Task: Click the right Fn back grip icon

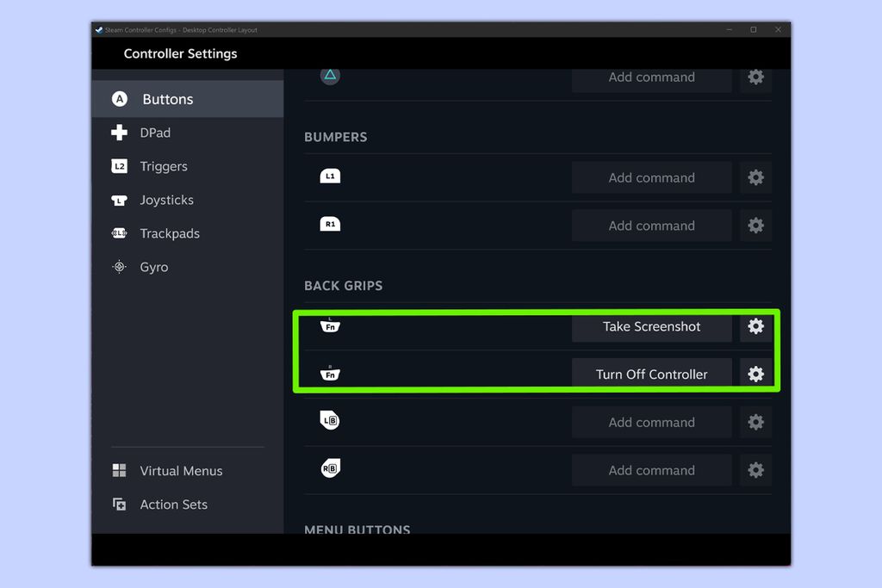Action: click(x=330, y=374)
